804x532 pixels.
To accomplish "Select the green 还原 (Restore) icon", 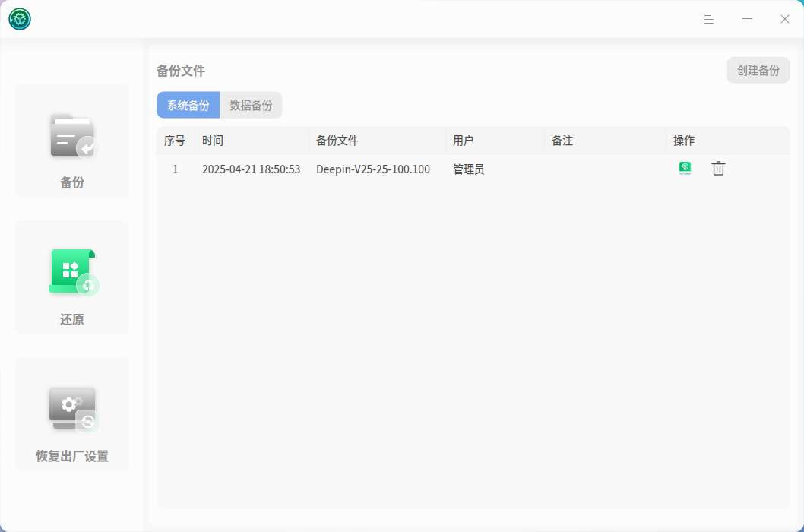I will click(73, 272).
